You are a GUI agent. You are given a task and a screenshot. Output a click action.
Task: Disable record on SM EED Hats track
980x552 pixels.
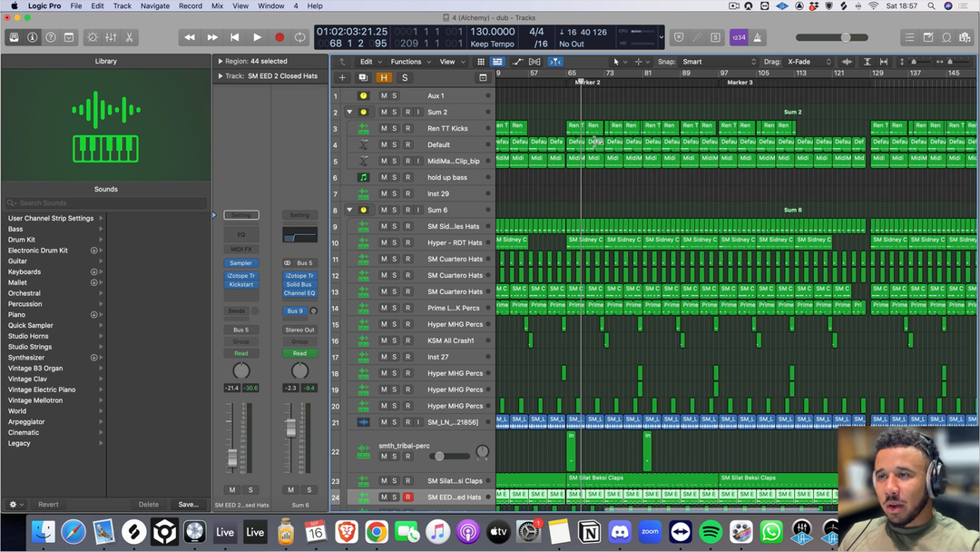click(x=407, y=497)
